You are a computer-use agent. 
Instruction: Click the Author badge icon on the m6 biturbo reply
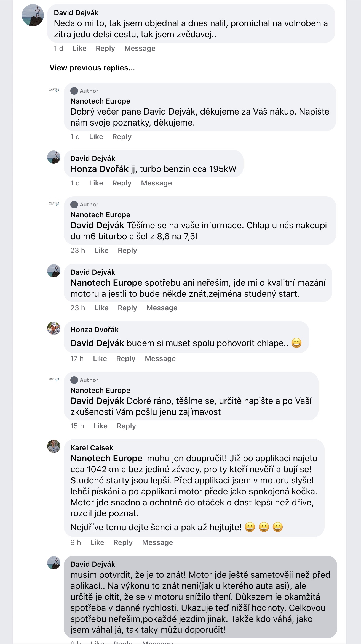tap(74, 205)
